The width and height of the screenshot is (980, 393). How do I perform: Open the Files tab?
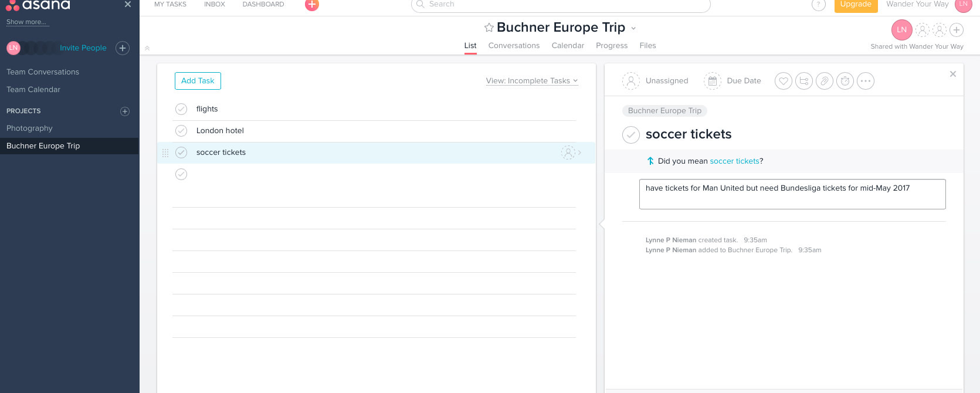click(x=647, y=46)
